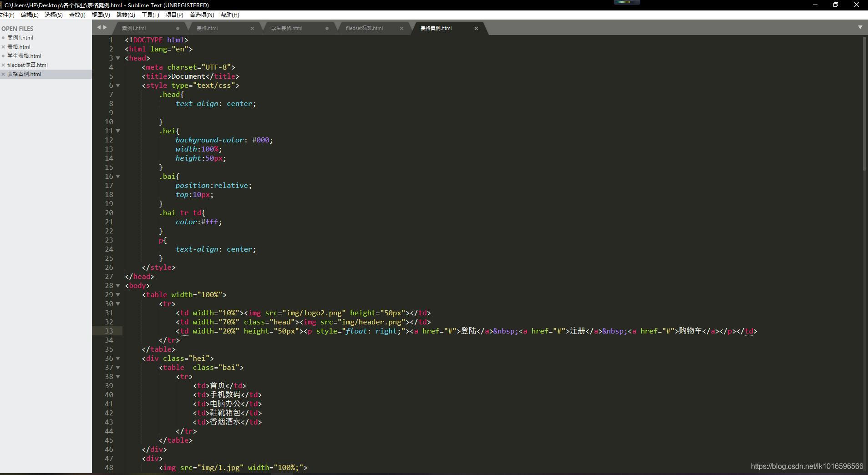Open the 帮助(H) menu
Viewport: 868px width, 475px height.
coord(230,15)
